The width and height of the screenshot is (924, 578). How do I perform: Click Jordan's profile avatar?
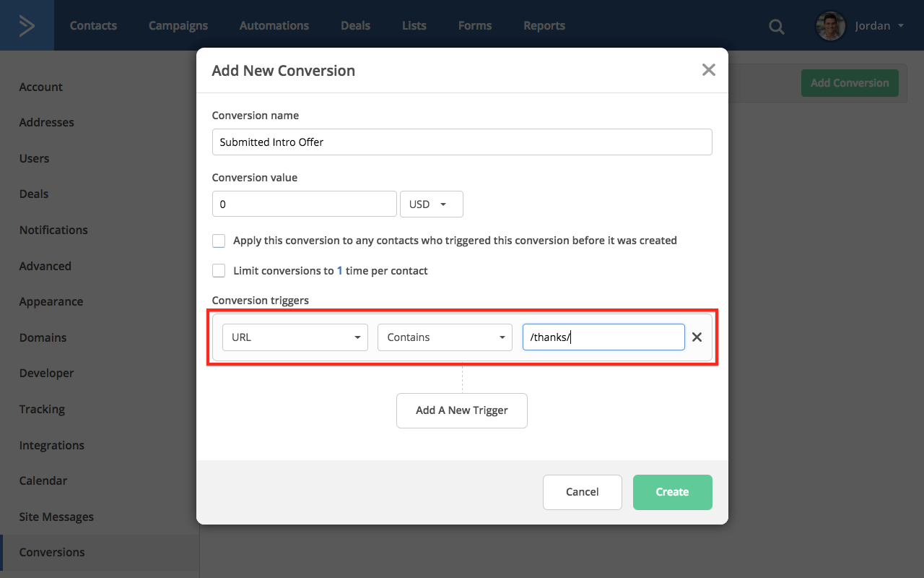[x=830, y=26]
